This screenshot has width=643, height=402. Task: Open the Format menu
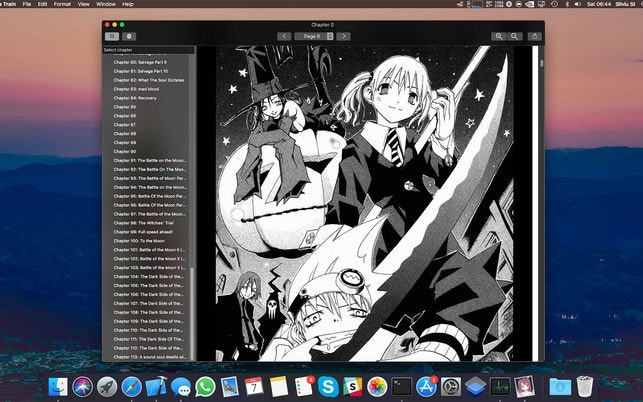click(x=62, y=4)
